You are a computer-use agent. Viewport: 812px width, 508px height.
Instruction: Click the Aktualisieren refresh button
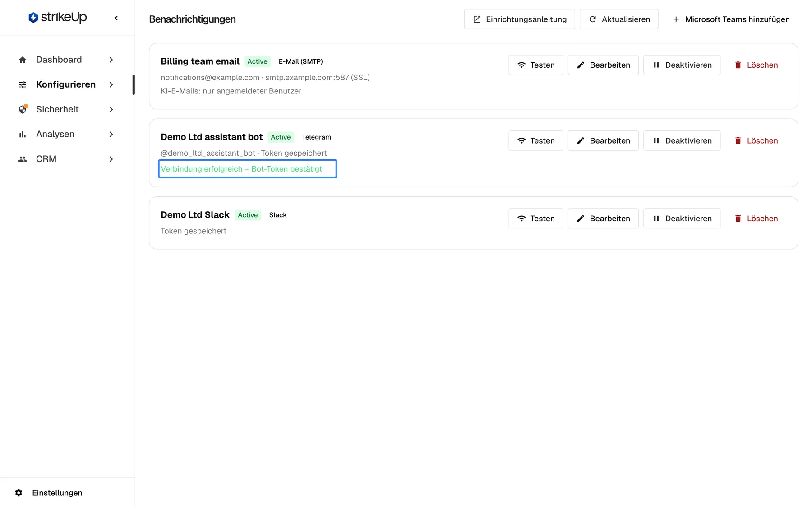click(619, 19)
